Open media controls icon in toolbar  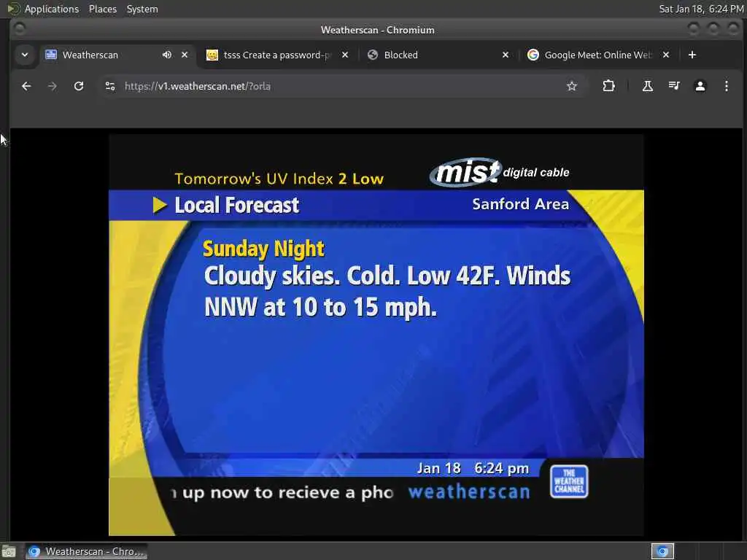[x=673, y=86]
